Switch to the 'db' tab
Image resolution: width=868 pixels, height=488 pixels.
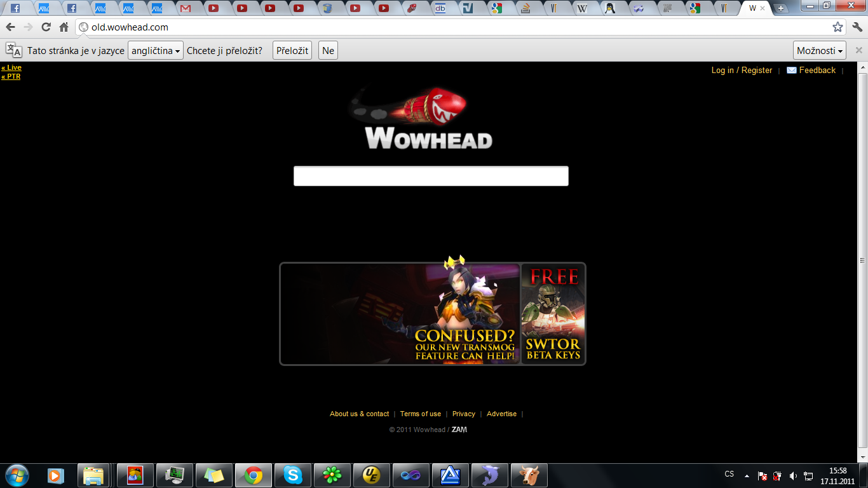440,8
